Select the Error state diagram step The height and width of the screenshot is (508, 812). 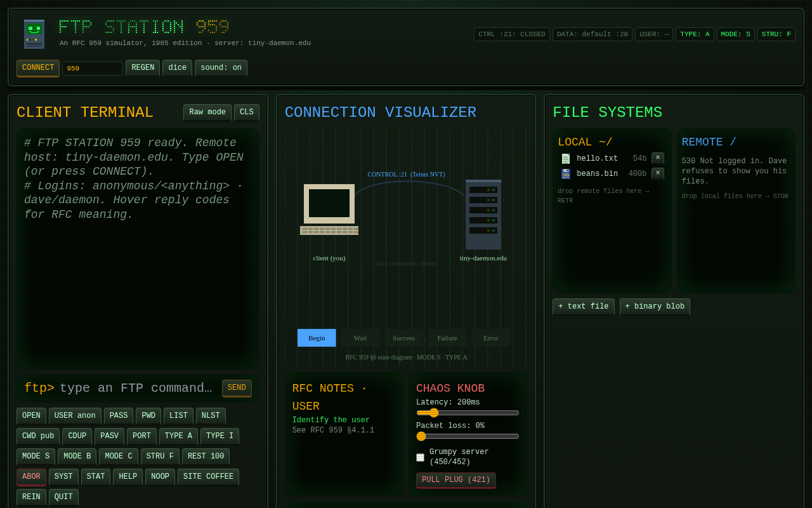(x=491, y=338)
